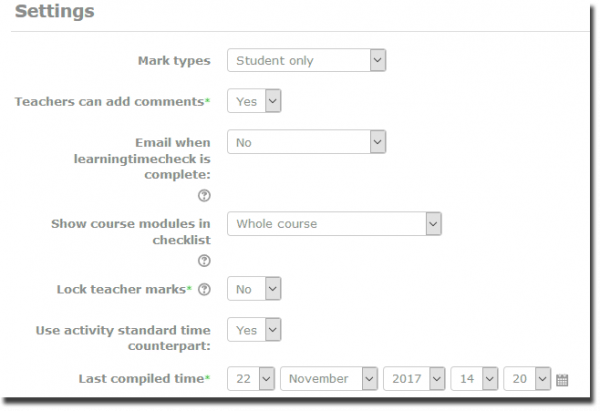600x411 pixels.
Task: Click the Last compiled time label
Action: click(x=144, y=379)
